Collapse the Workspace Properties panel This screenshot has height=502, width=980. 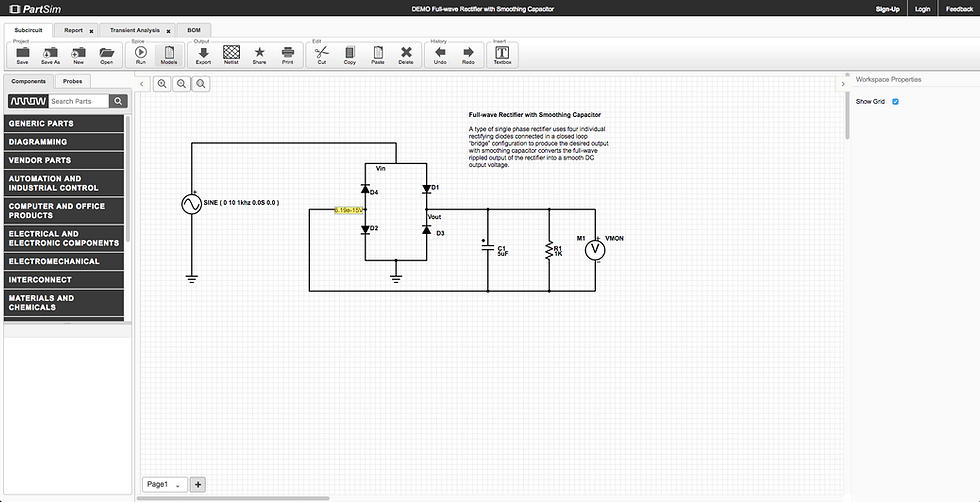point(842,84)
